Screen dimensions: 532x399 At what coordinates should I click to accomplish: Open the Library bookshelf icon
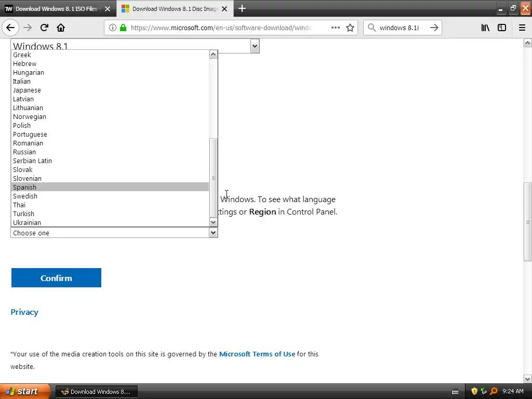point(485,28)
